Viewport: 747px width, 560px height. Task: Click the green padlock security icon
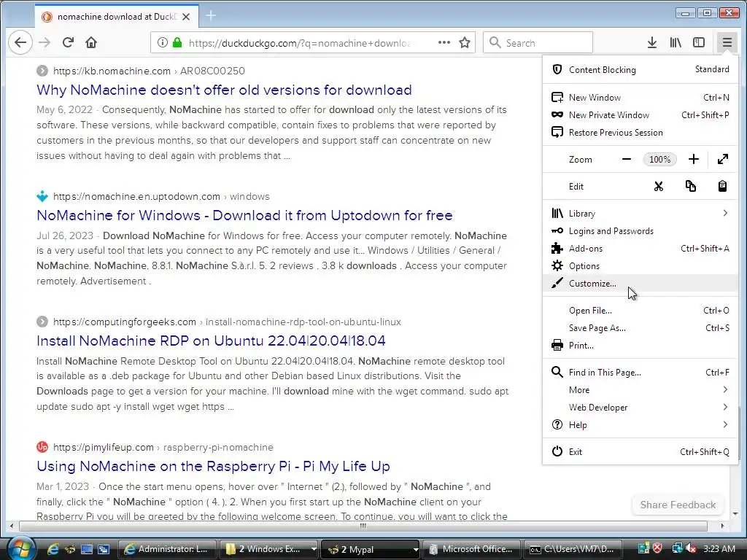(x=177, y=43)
